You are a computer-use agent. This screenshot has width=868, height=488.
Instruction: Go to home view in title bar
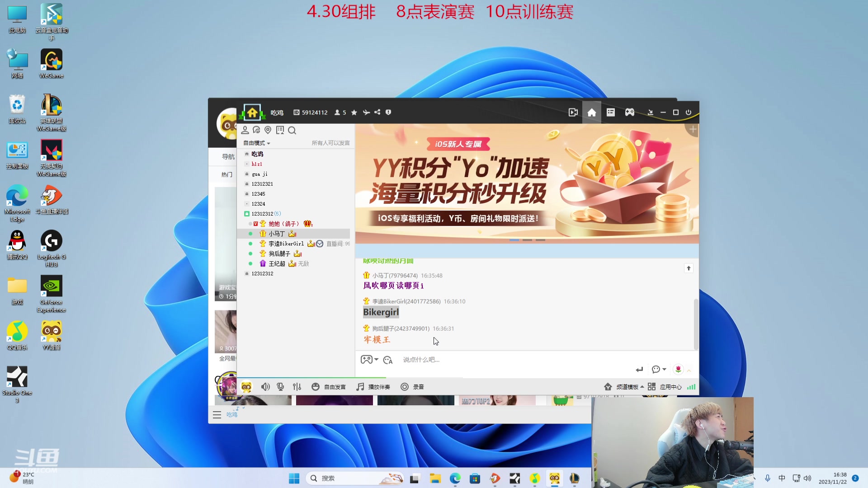pos(591,113)
